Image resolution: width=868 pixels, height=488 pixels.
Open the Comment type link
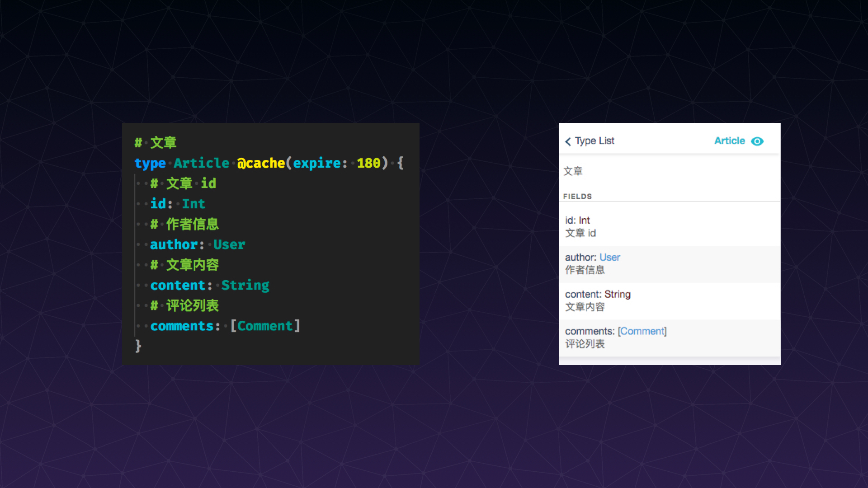pyautogui.click(x=642, y=331)
